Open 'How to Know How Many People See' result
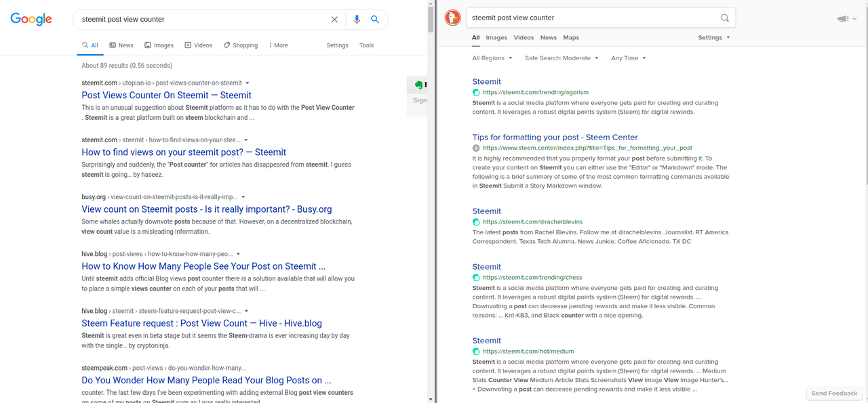Screen dimensions: 868x403 (x=203, y=266)
